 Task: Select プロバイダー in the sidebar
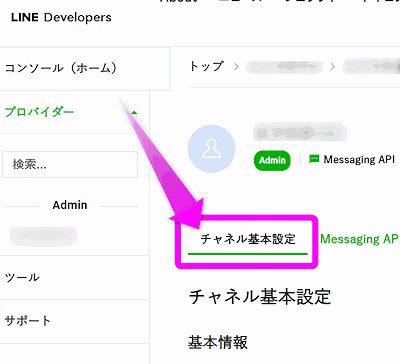tap(39, 112)
